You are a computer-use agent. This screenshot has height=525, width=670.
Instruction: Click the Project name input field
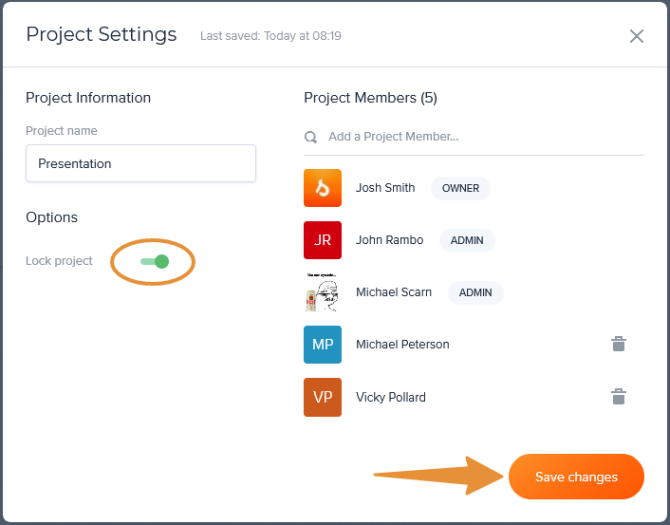(141, 164)
